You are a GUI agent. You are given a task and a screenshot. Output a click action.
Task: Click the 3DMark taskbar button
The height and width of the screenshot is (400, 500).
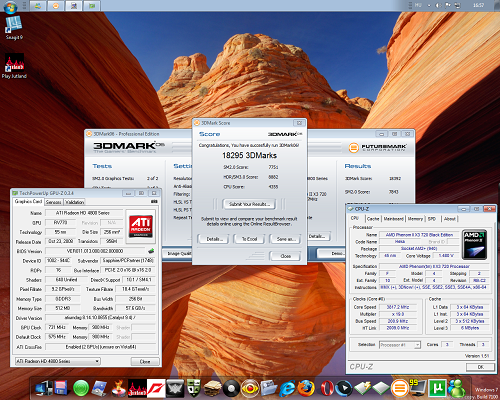coord(56,6)
